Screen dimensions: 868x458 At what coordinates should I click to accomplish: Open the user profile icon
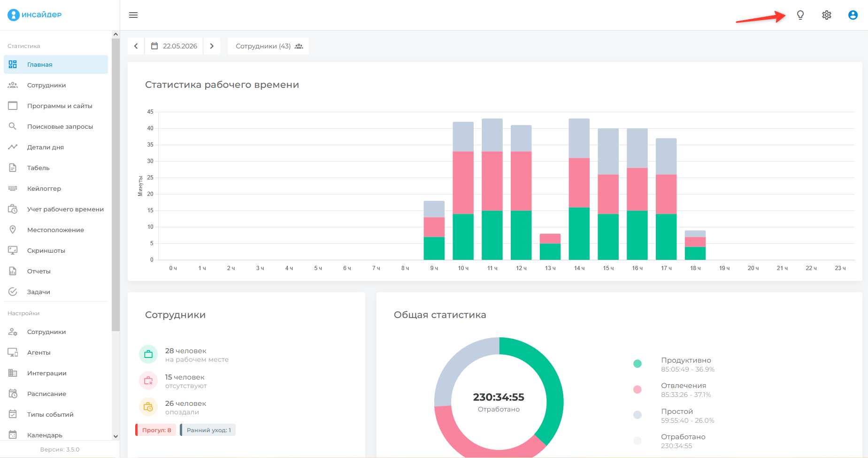[x=853, y=15]
